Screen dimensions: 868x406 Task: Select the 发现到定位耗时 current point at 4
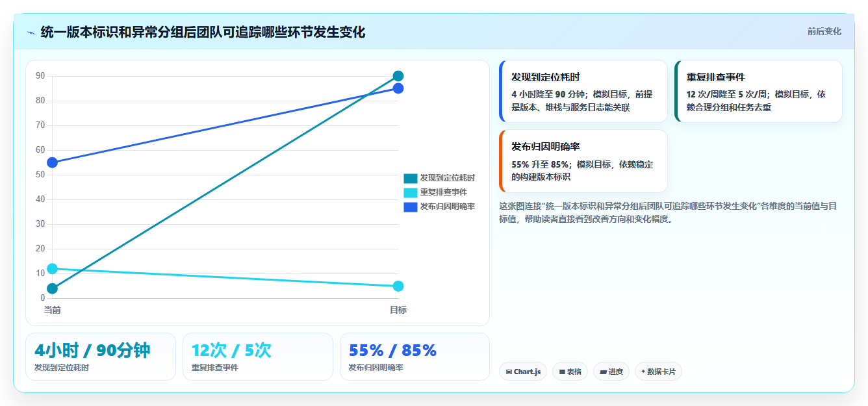click(x=53, y=288)
